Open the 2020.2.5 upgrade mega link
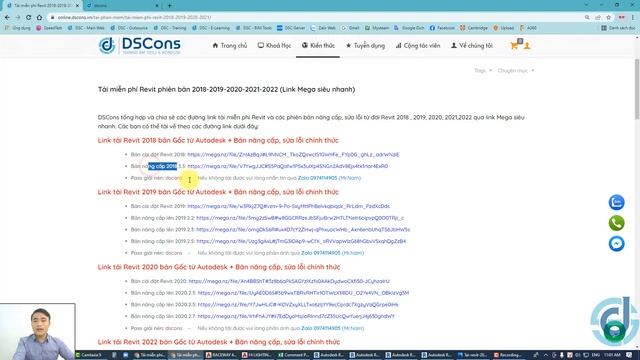 coord(298,304)
